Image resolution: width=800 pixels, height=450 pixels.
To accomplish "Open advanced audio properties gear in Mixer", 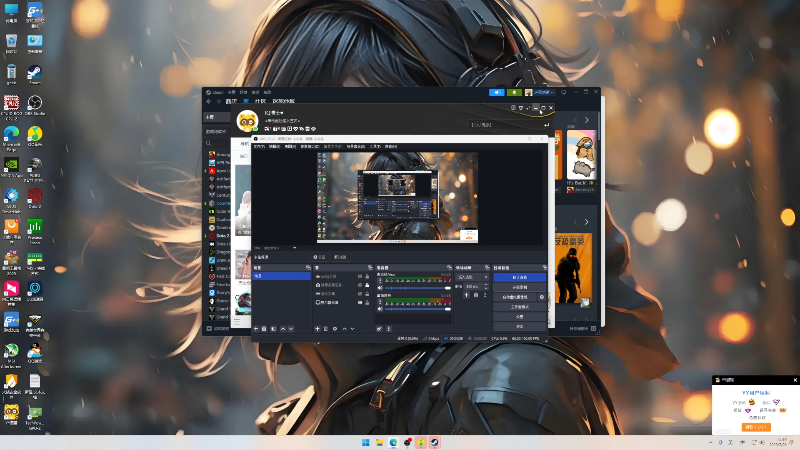I will point(380,329).
